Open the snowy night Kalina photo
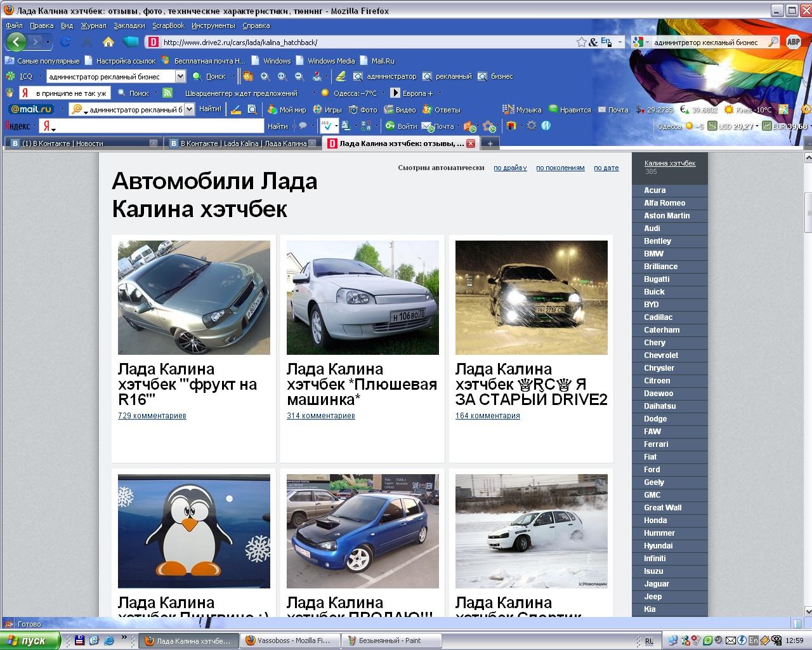Screen dimensions: 812x650 (532, 298)
